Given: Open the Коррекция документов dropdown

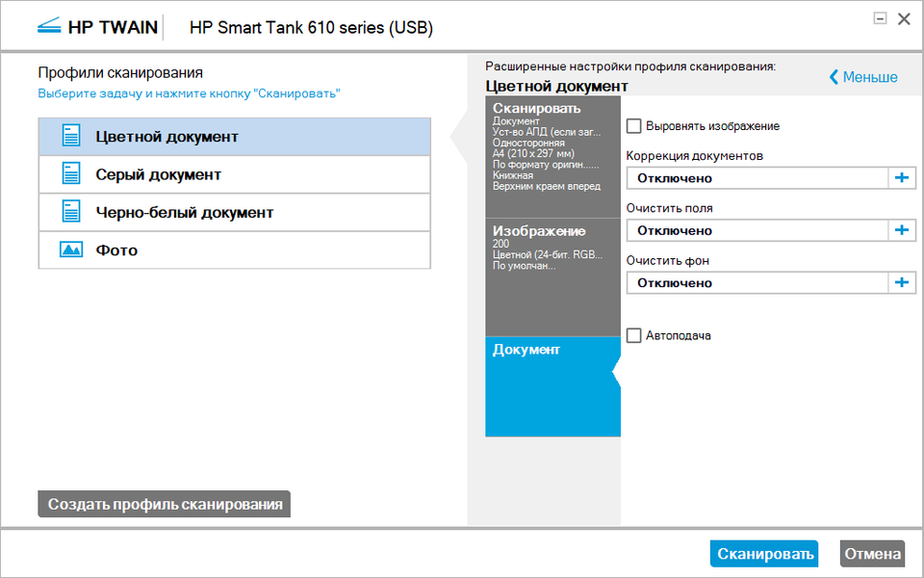Looking at the screenshot, I should coord(757,178).
